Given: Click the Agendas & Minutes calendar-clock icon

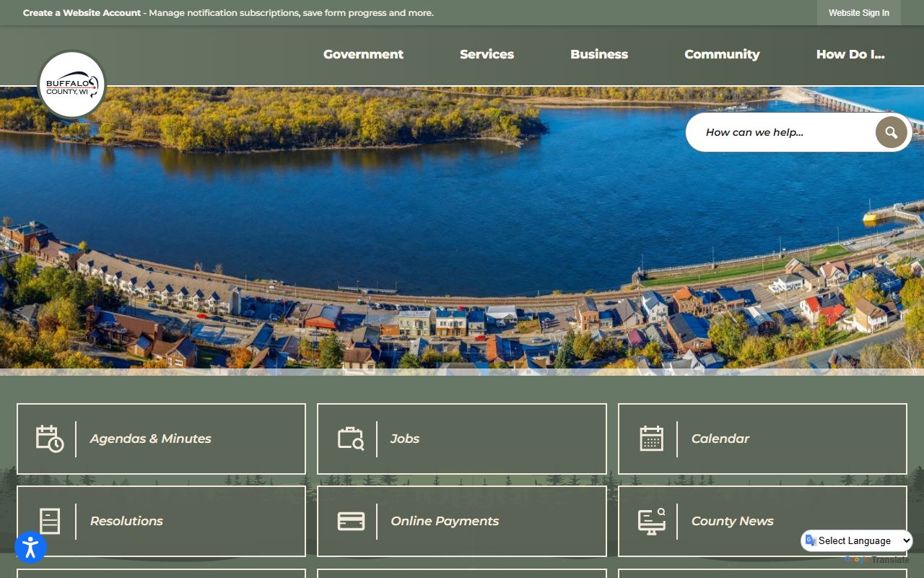Looking at the screenshot, I should point(50,439).
